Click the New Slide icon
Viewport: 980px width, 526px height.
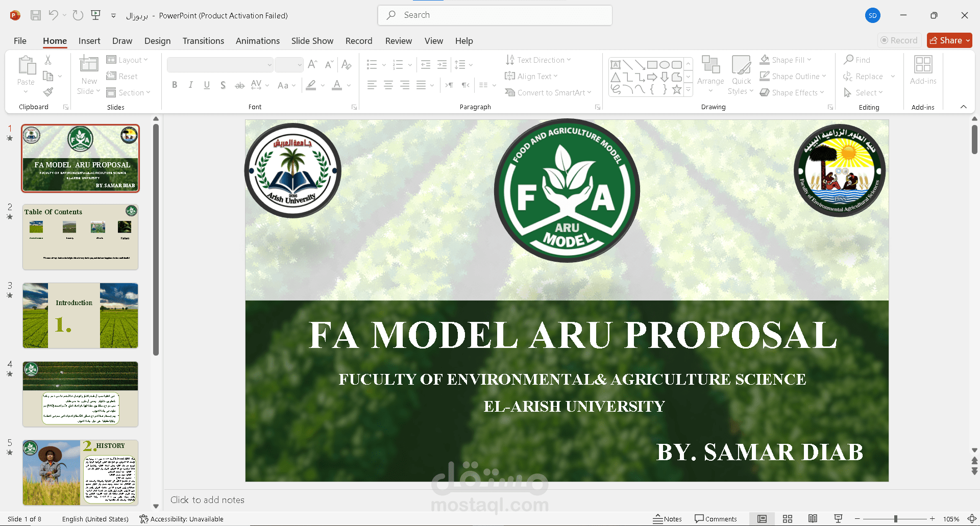[88, 64]
